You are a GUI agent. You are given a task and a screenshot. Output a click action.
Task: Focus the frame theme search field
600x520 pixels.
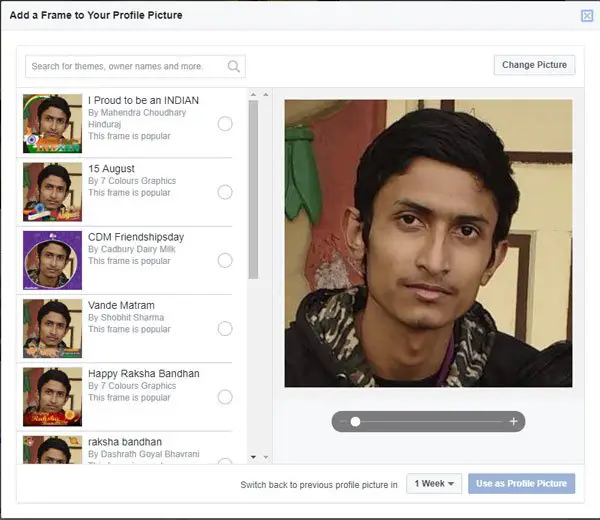click(135, 66)
